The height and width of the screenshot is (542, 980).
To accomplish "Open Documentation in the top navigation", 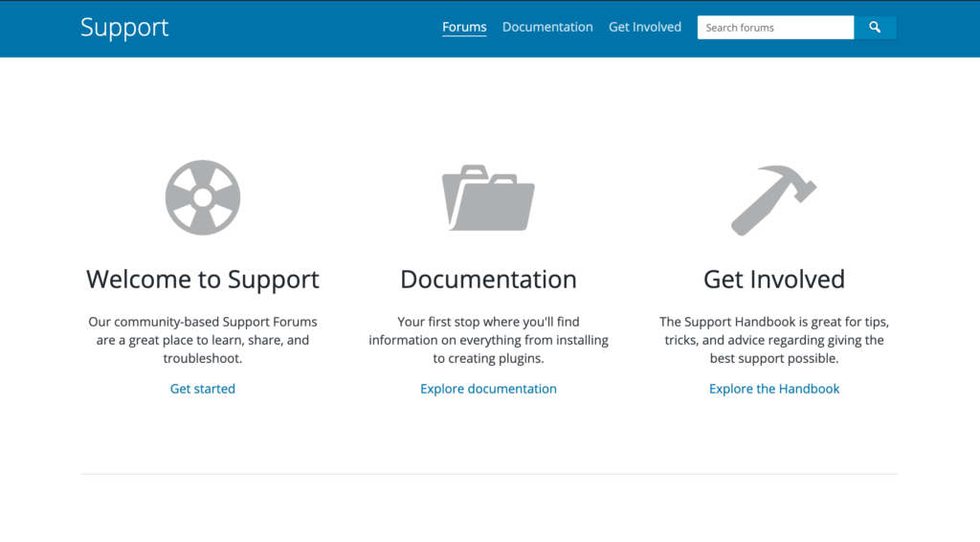I will pyautogui.click(x=547, y=27).
